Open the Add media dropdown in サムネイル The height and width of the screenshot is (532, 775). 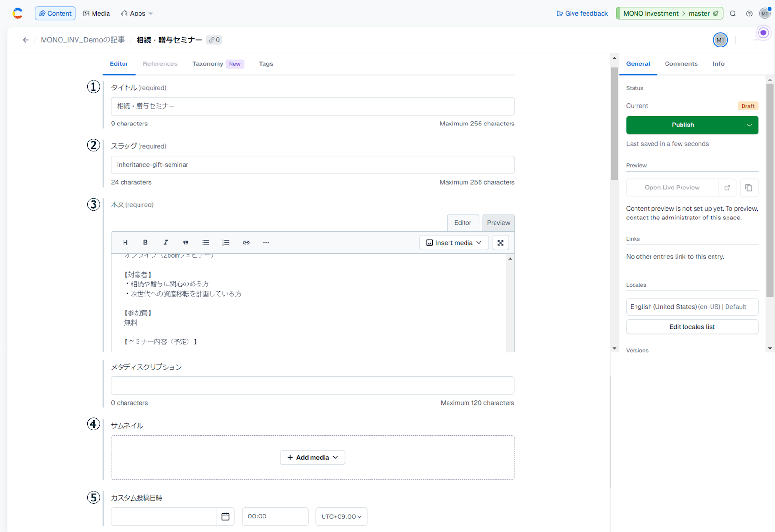[x=312, y=457]
